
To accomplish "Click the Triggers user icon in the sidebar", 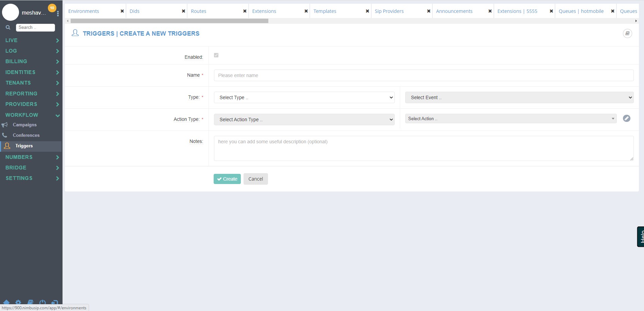I will pyautogui.click(x=7, y=146).
